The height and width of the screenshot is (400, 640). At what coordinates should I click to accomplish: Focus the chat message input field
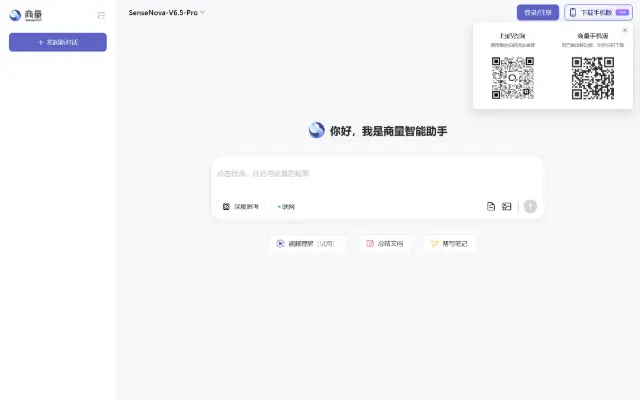pos(378,174)
